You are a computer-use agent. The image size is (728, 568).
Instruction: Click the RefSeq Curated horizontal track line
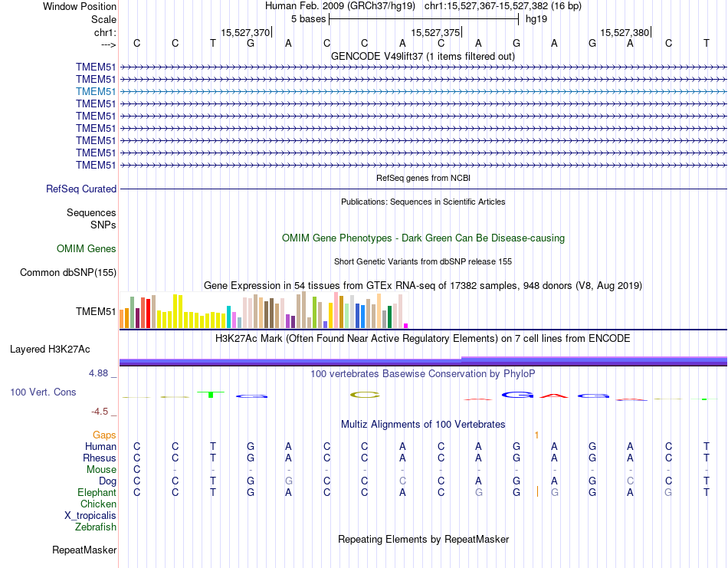coord(424,189)
